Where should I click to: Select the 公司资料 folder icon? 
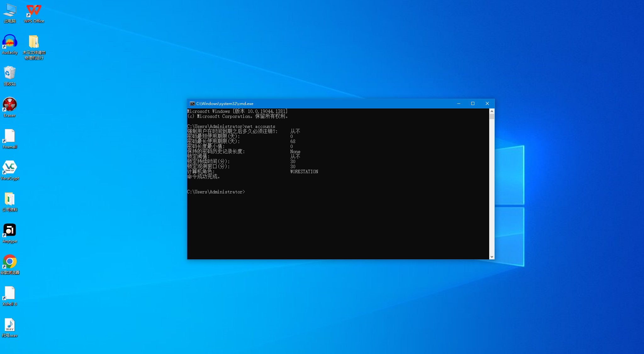(x=9, y=202)
